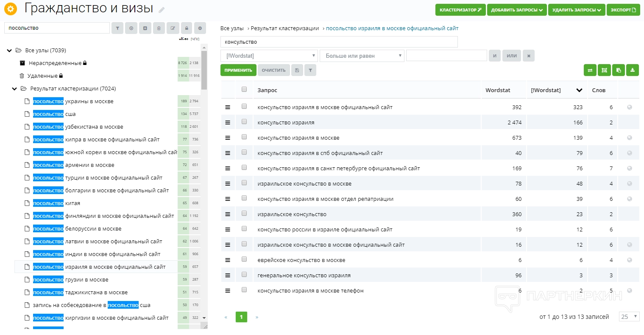Go to 'Все узлы' breadcrumb link
The image size is (644, 335).
pos(232,28)
